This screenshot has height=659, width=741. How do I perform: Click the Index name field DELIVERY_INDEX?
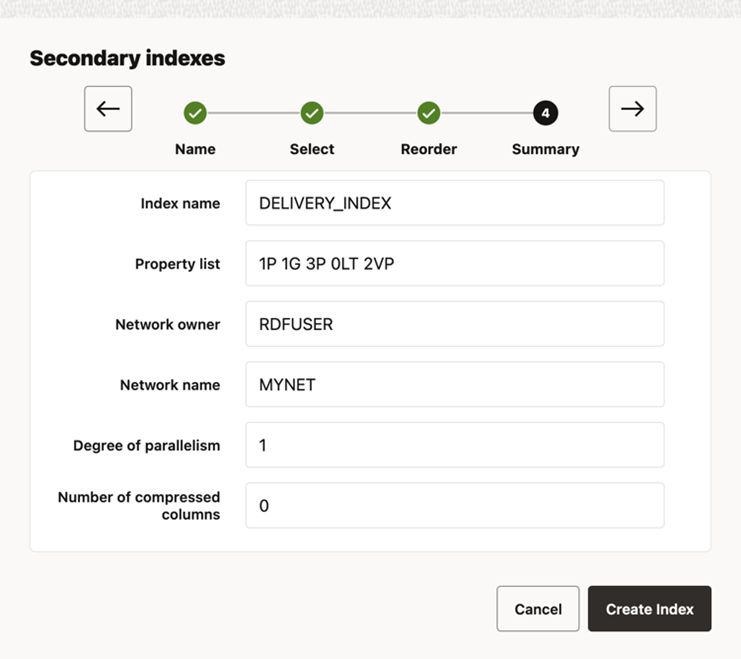(x=454, y=203)
